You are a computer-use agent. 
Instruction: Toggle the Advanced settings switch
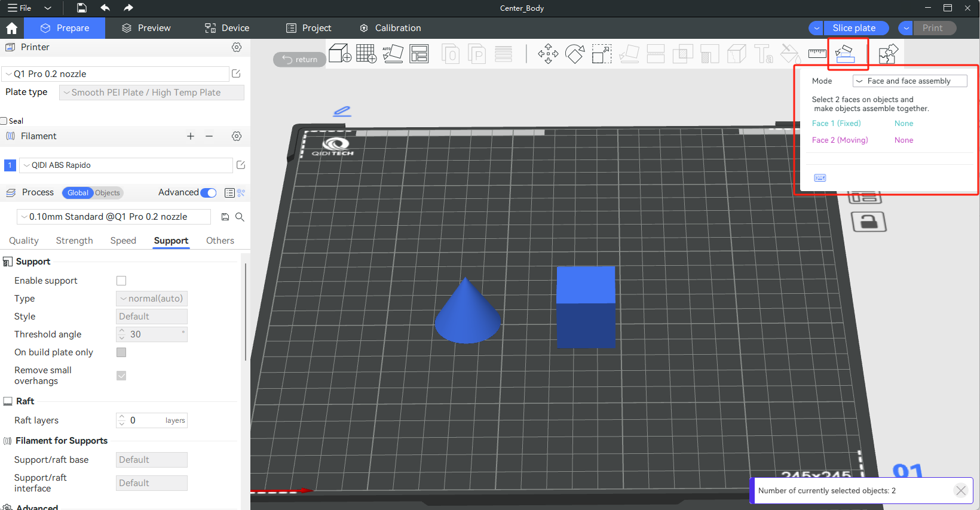point(209,193)
